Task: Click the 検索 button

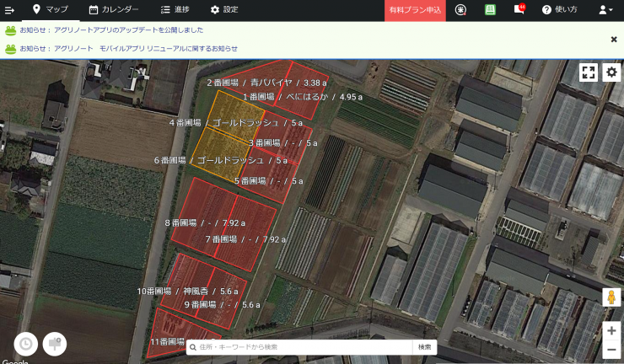Action: (425, 347)
